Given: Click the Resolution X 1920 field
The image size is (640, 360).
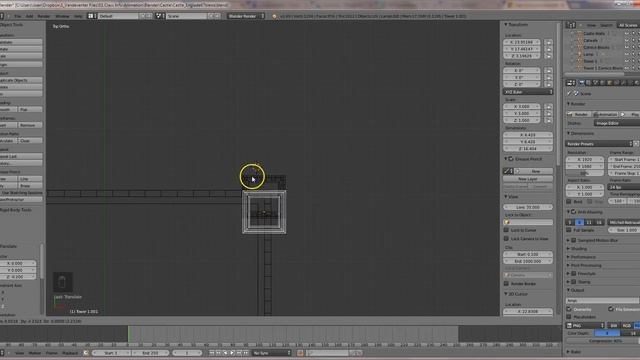Looking at the screenshot, I should 584,160.
